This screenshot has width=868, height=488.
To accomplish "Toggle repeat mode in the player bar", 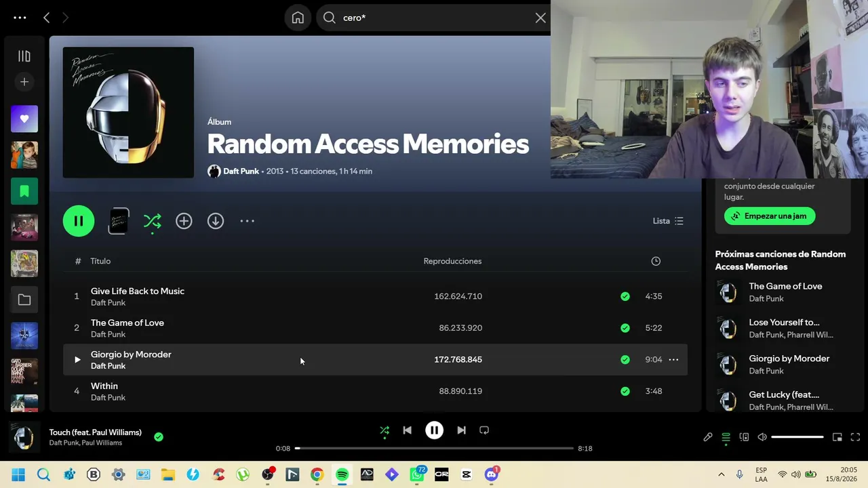I will (x=484, y=430).
